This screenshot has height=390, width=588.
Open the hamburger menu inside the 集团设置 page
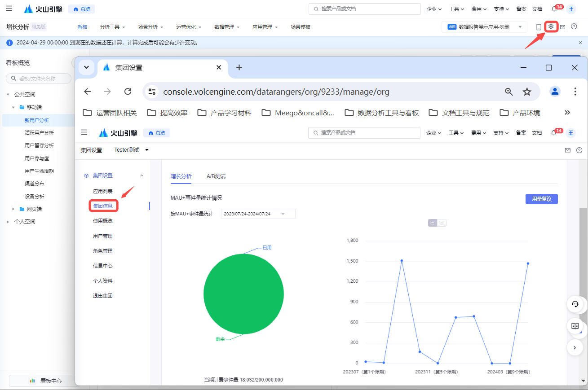pos(84,132)
